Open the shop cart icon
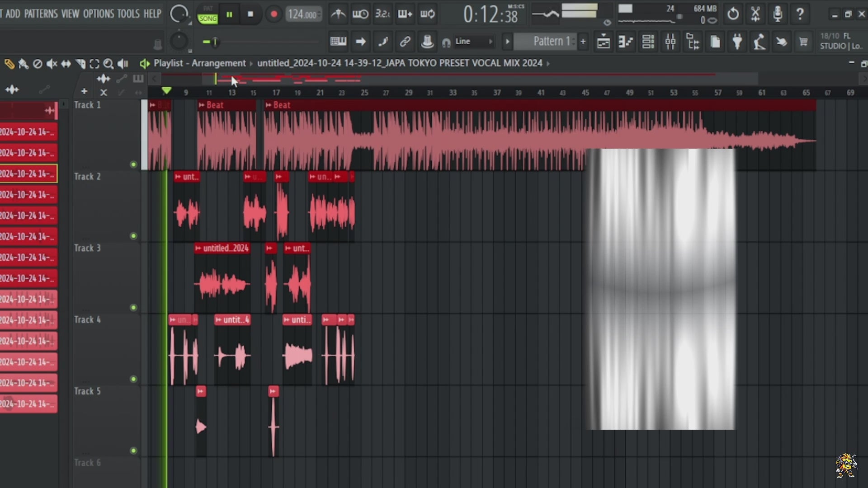Viewport: 868px width, 488px height. (x=804, y=41)
